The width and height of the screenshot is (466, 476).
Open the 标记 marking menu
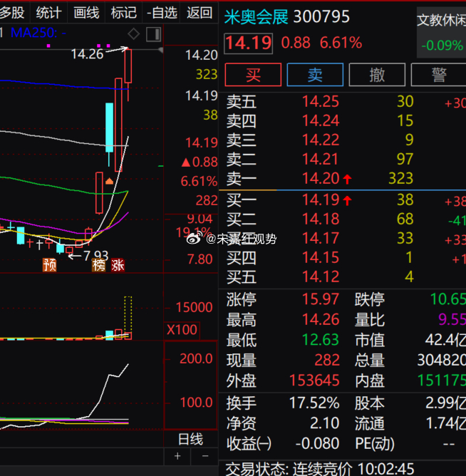tap(123, 13)
